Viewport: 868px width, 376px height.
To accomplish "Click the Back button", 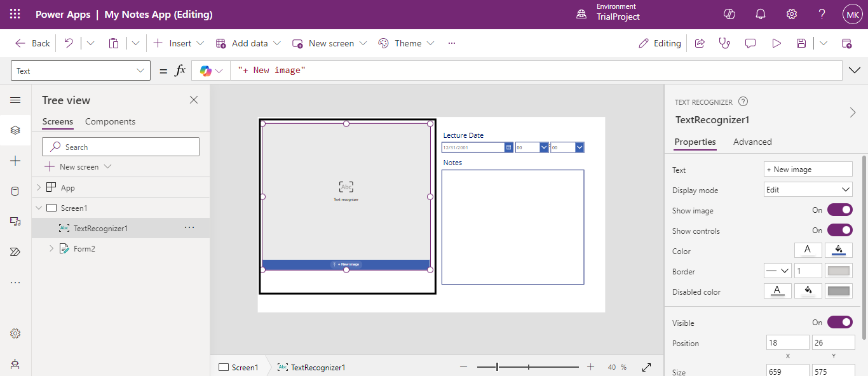I will pos(33,43).
